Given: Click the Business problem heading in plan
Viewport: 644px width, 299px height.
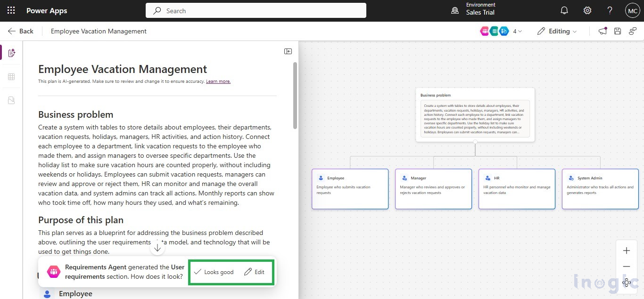Looking at the screenshot, I should tap(76, 114).
